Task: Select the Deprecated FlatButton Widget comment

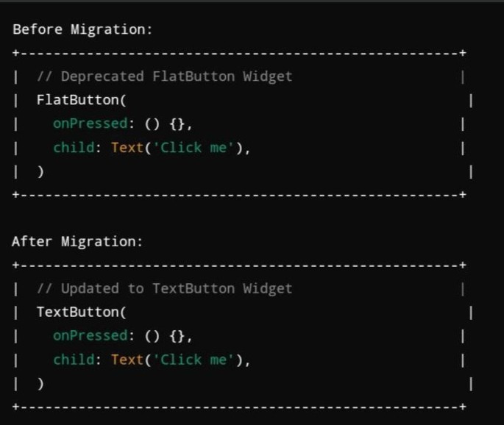Action: [x=164, y=76]
